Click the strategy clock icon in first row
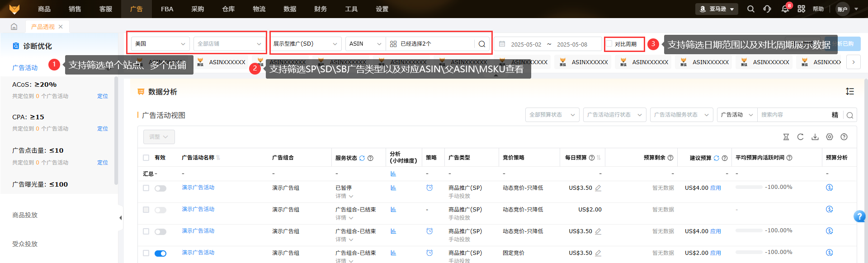The height and width of the screenshot is (263, 868). (x=429, y=188)
